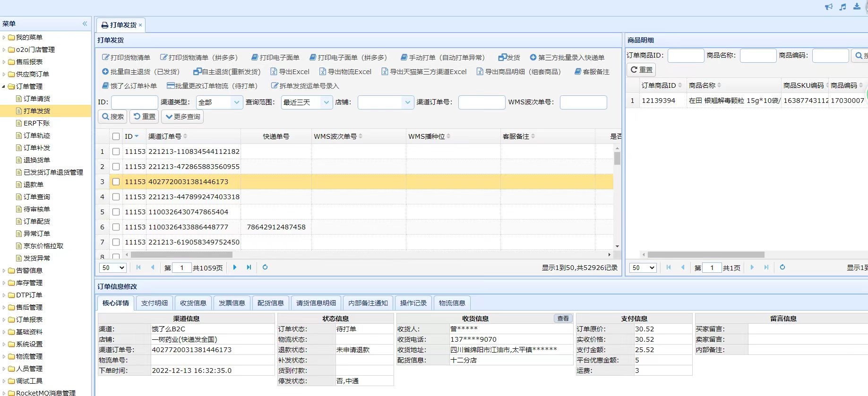Switch to the 收货信息 tab
868x396 pixels.
pyautogui.click(x=193, y=303)
